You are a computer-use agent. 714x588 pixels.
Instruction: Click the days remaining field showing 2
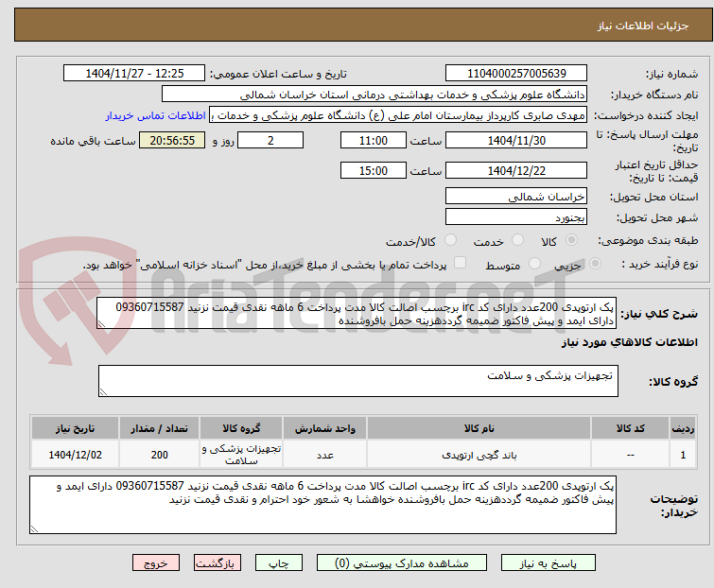coord(270,140)
